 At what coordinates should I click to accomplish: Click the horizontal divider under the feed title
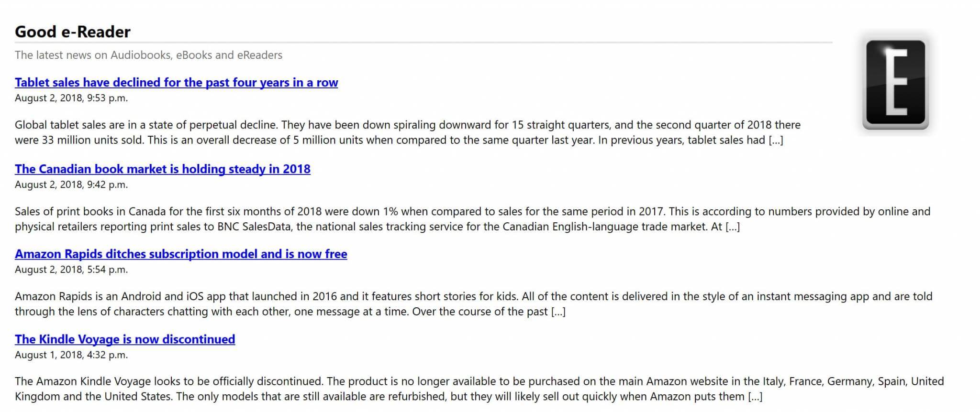coord(423,43)
